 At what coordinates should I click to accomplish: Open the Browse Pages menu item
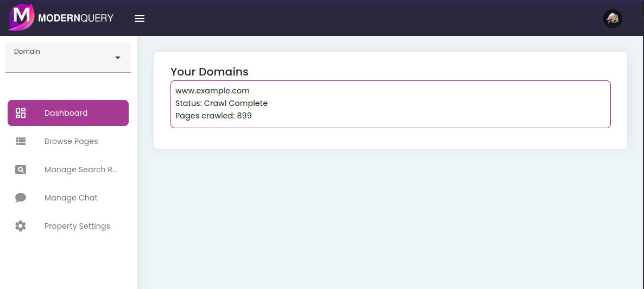[x=71, y=141]
